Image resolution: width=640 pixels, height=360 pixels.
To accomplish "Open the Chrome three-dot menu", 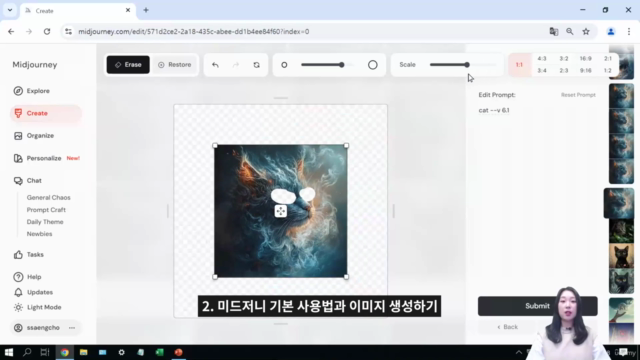I will [x=629, y=31].
